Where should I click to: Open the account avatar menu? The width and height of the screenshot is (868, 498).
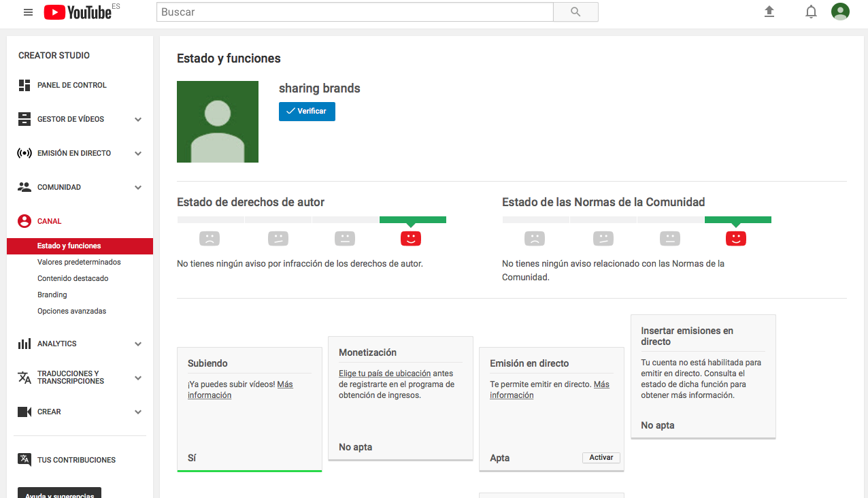(840, 12)
